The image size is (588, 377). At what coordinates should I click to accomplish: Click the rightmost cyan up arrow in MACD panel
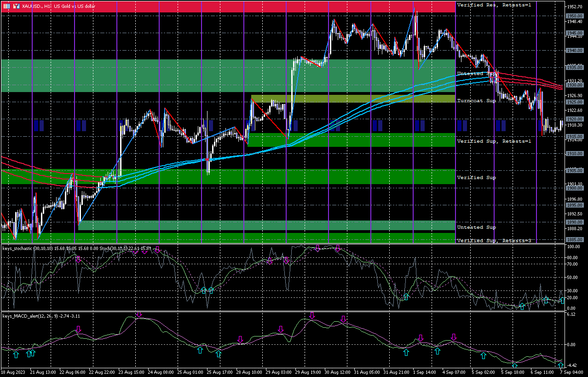(561, 365)
